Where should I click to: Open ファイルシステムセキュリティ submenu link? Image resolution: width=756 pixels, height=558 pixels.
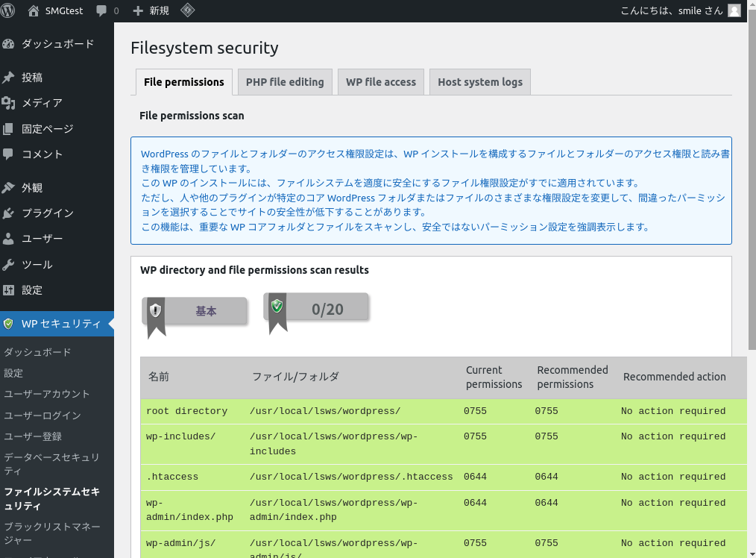pyautogui.click(x=52, y=498)
